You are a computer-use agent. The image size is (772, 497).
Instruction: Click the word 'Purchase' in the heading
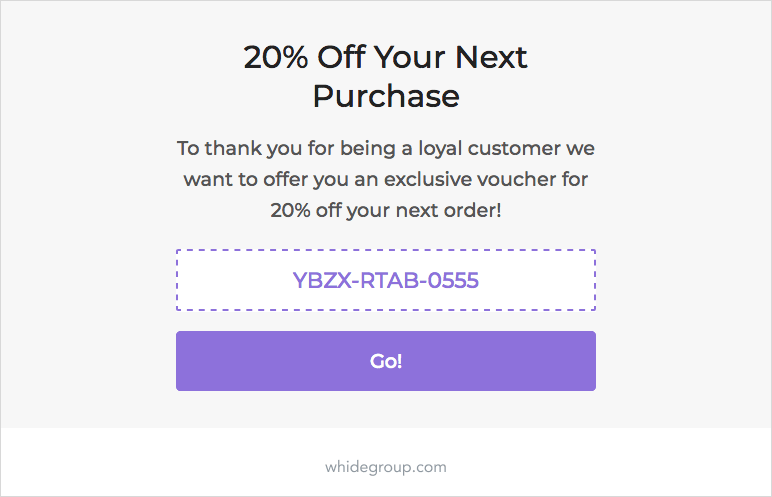point(386,97)
